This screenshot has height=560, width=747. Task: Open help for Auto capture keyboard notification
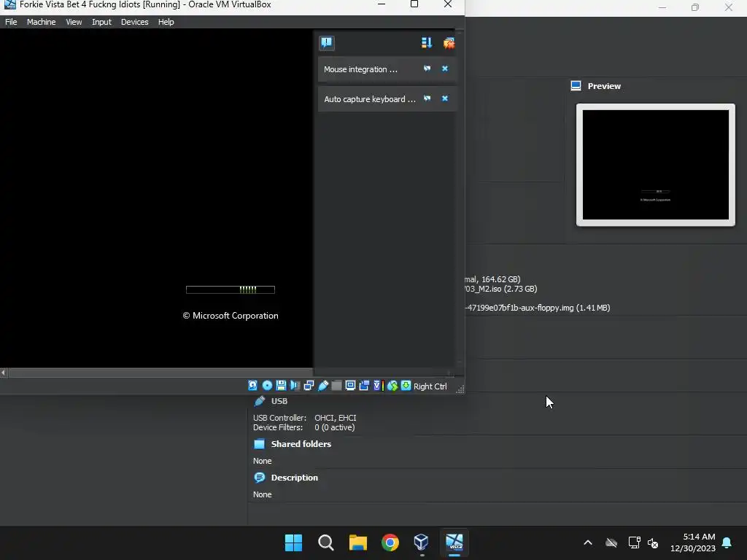[x=427, y=98]
